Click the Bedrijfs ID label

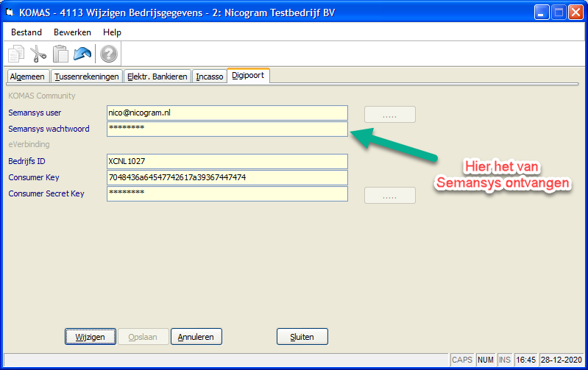click(26, 161)
